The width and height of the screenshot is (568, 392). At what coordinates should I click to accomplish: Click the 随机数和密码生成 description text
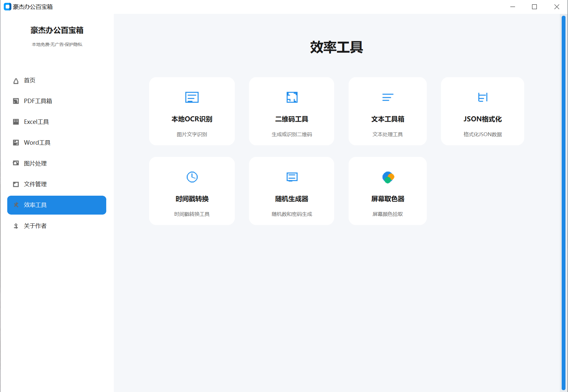point(292,214)
